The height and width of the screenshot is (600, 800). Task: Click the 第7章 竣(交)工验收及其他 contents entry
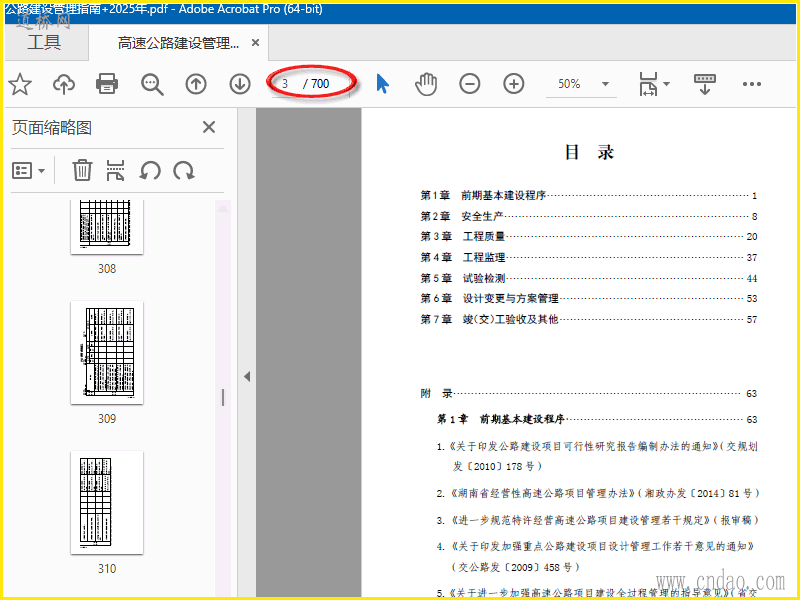(589, 319)
